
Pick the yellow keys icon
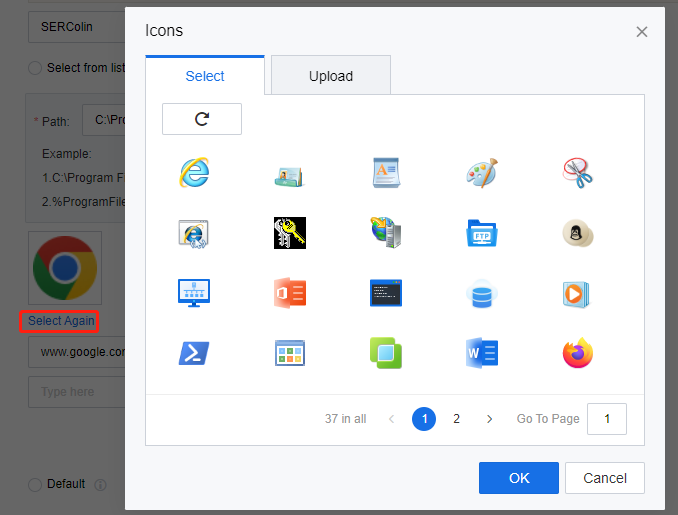(x=290, y=233)
